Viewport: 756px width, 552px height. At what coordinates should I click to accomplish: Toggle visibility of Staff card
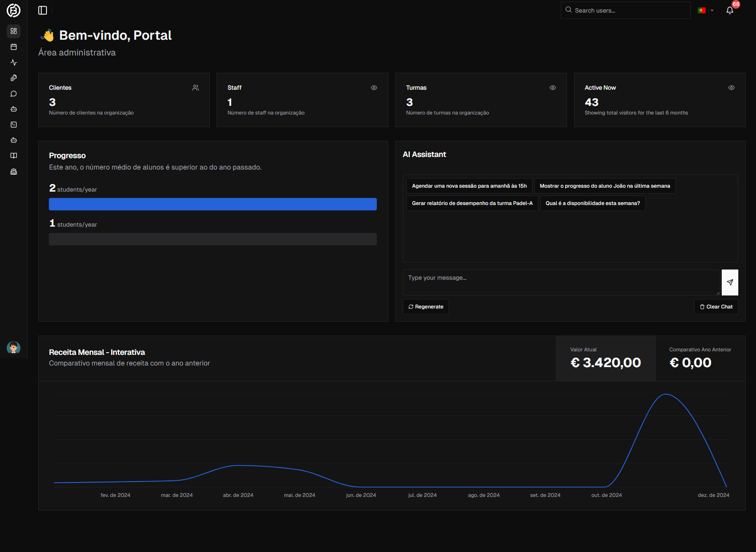[x=374, y=88]
